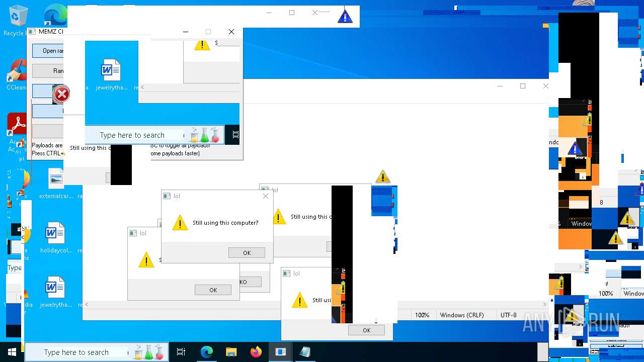
Task: Open the holidaycol... Word document on desktop
Action: (55, 237)
